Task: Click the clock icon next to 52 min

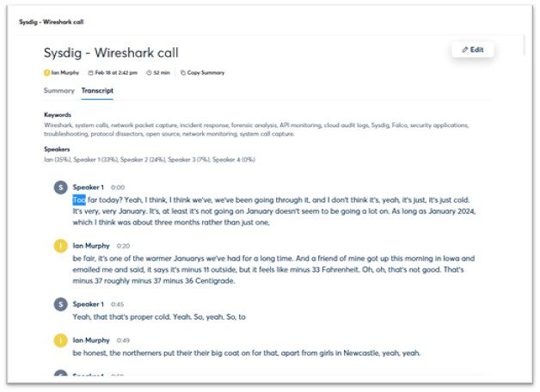Action: 149,72
